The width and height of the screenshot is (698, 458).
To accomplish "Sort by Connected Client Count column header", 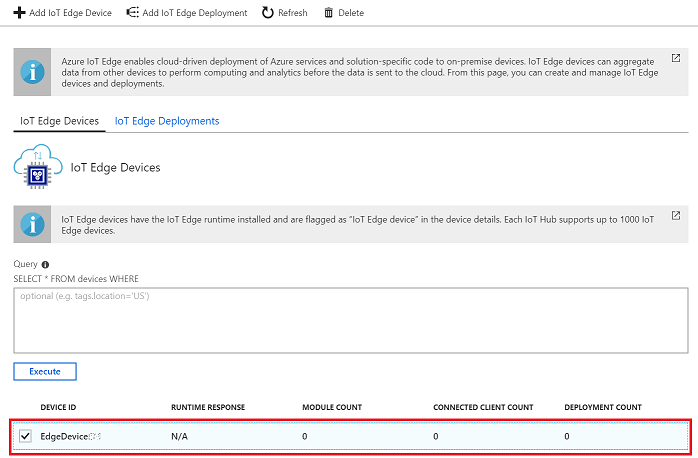I will click(483, 407).
